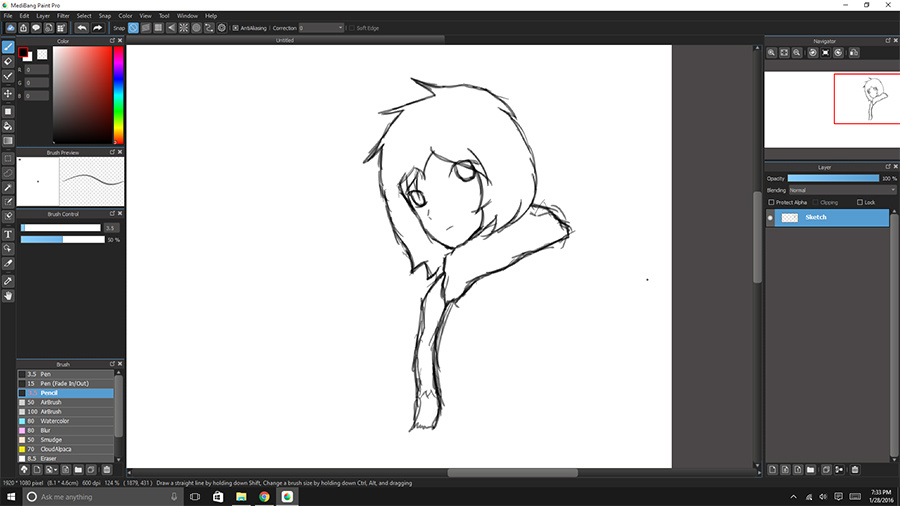
Task: Open the Blending mode dropdown
Action: click(833, 190)
